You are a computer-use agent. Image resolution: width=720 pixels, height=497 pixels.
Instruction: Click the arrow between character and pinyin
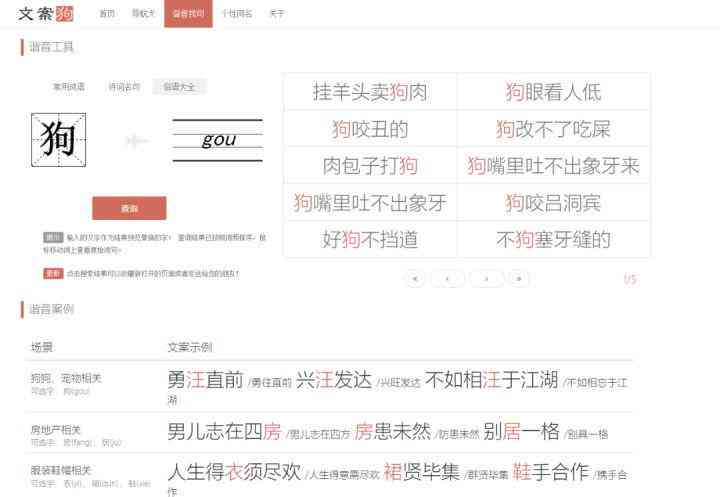137,141
